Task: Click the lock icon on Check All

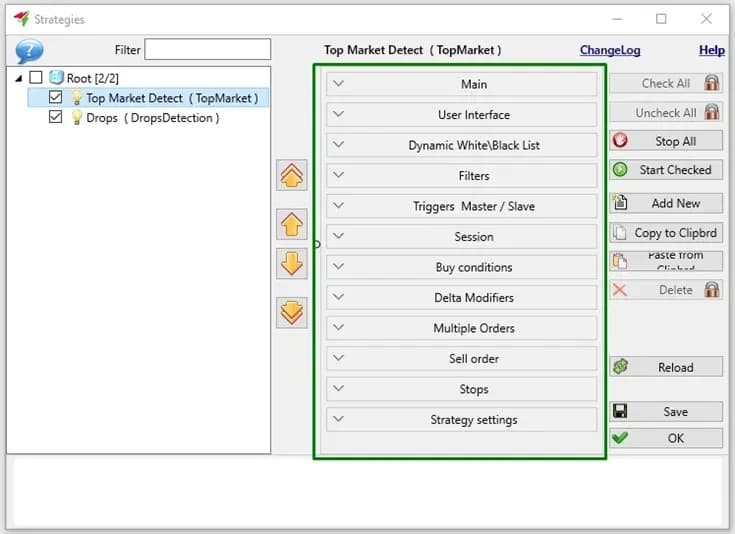Action: tap(712, 83)
